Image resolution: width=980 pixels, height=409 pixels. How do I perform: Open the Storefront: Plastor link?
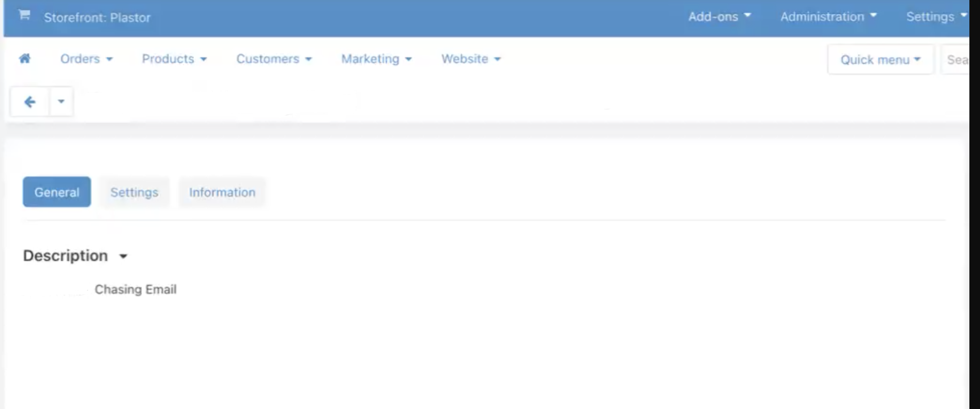(x=97, y=18)
